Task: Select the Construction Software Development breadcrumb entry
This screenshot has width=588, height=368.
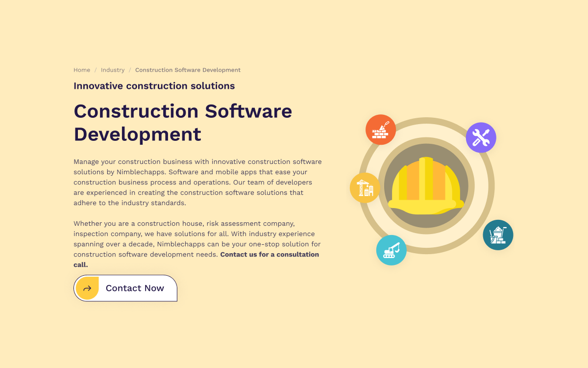Action: 188,70
